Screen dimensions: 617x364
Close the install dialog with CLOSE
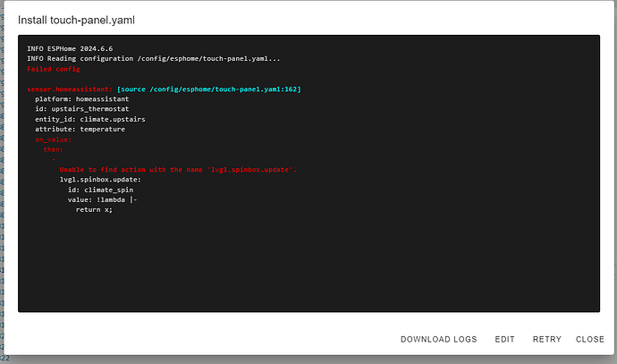[x=590, y=339]
